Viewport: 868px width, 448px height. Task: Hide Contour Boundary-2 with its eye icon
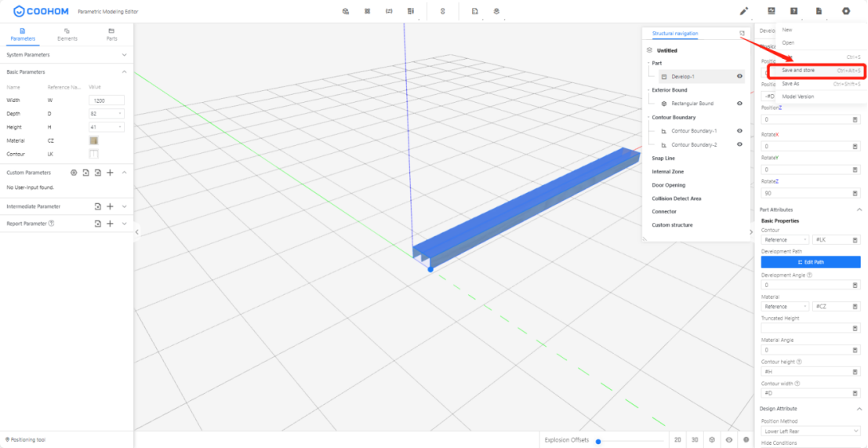739,144
